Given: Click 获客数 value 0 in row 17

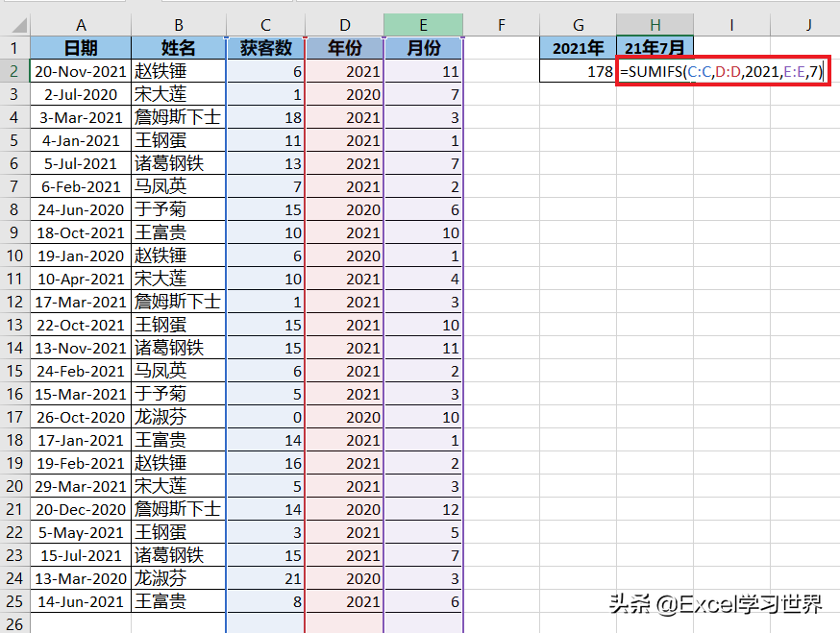Looking at the screenshot, I should coord(265,417).
